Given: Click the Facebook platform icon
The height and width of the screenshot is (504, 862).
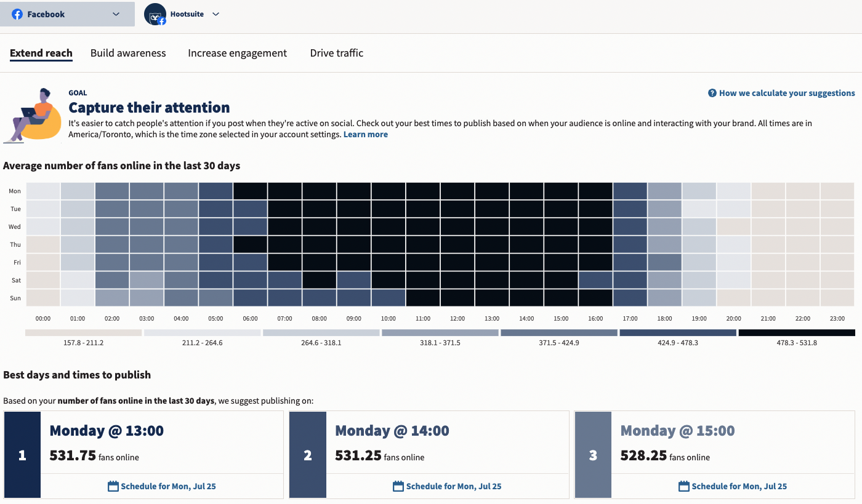Looking at the screenshot, I should [17, 14].
